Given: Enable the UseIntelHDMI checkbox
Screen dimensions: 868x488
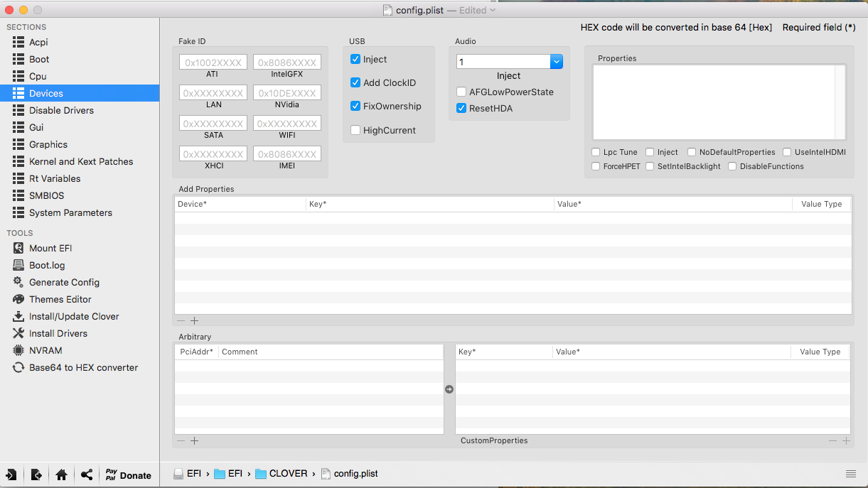Looking at the screenshot, I should (787, 152).
